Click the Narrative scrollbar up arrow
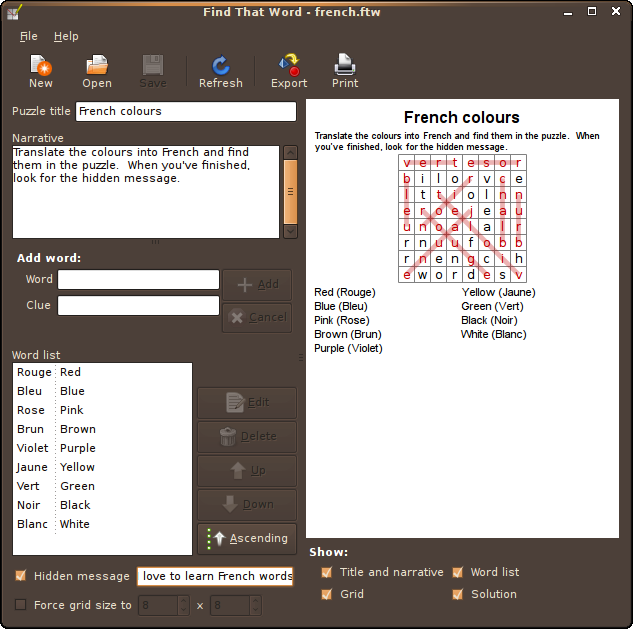The width and height of the screenshot is (633, 629). pos(291,153)
